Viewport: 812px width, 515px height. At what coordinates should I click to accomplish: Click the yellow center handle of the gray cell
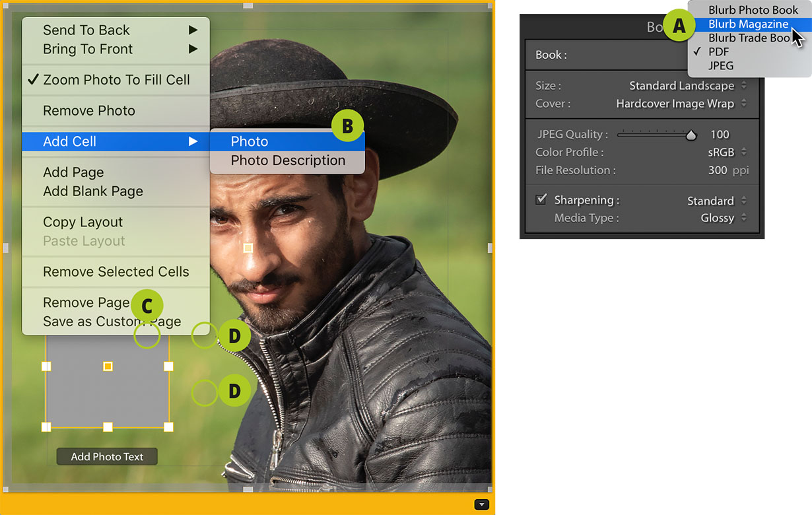click(x=108, y=366)
